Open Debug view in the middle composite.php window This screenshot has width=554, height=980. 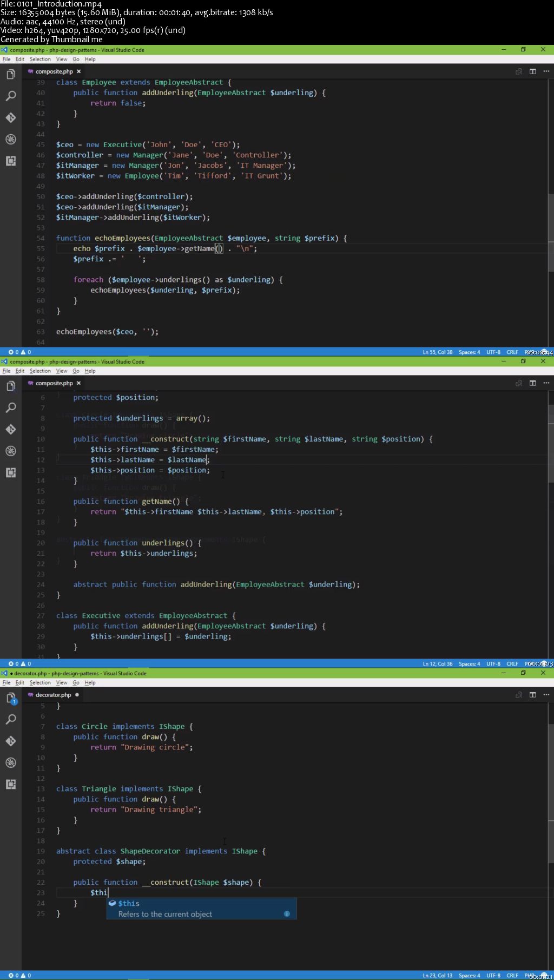[10, 451]
